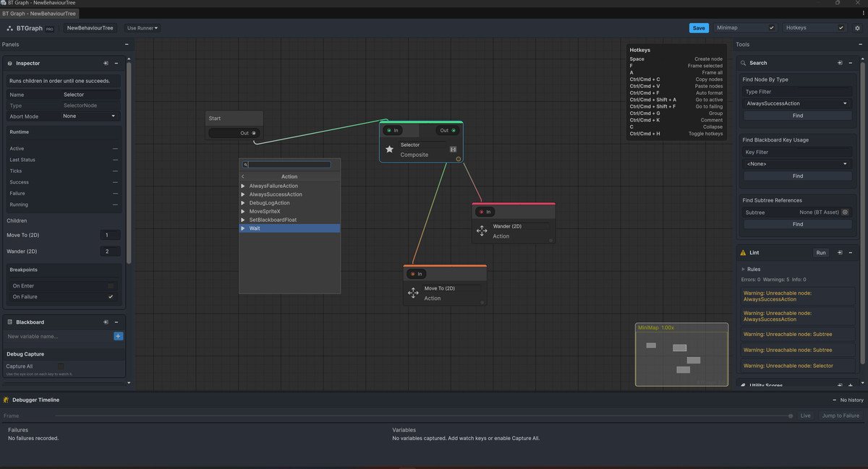The width and height of the screenshot is (868, 469).
Task: Open the <None> blackboard key dropdown
Action: (797, 164)
